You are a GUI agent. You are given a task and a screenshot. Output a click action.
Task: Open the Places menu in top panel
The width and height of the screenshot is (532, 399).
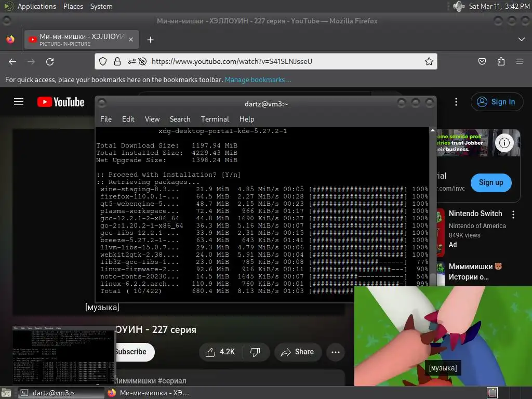pyautogui.click(x=73, y=6)
